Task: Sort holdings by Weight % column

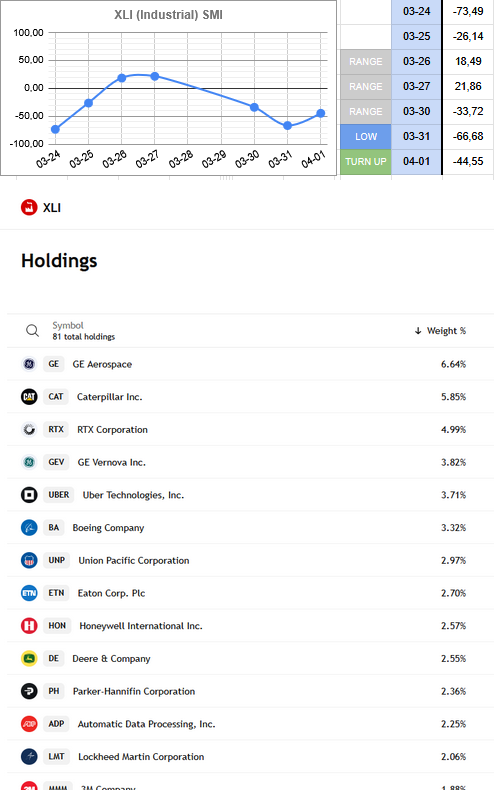Action: (x=440, y=331)
